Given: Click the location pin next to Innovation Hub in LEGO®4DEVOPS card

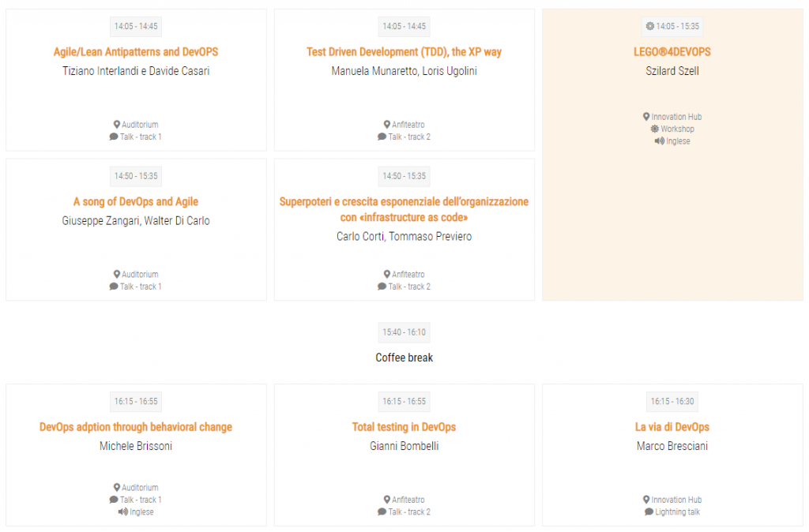Looking at the screenshot, I should pos(646,117).
